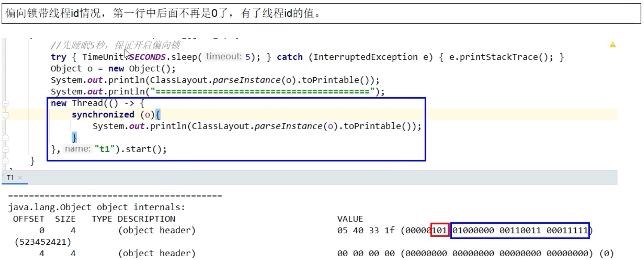Click the gray Chinese comment line
Screen dimensions: 644x260
coord(115,45)
